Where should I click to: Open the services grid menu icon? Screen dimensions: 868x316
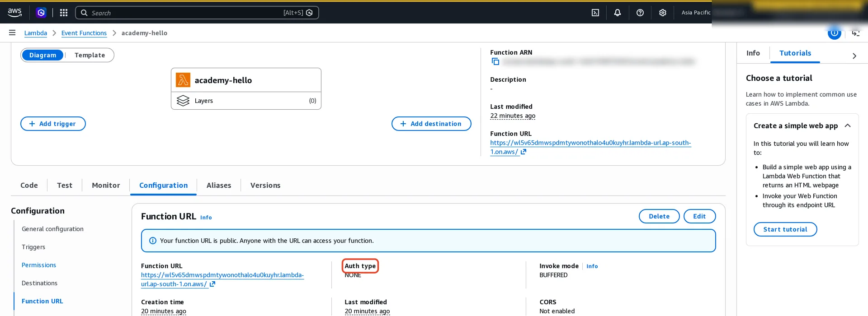pyautogui.click(x=64, y=13)
